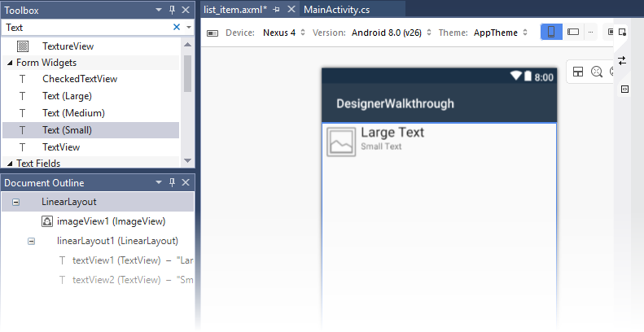Select linearLayout1 (LinearLayout) in outline
Image resolution: width=644 pixels, height=332 pixels.
[117, 241]
